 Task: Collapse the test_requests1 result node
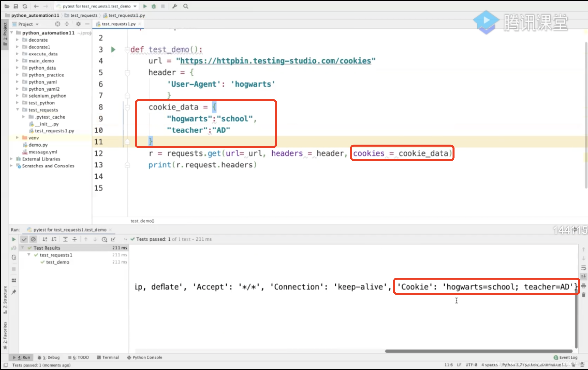29,255
